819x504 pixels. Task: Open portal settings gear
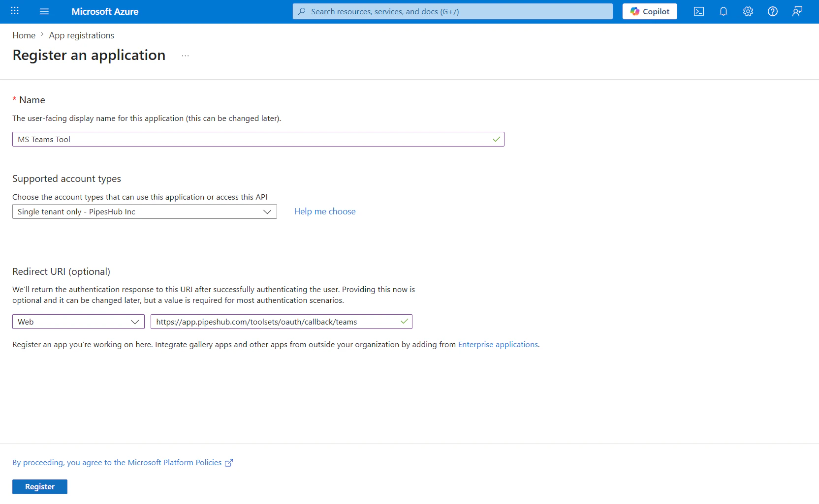pos(748,11)
